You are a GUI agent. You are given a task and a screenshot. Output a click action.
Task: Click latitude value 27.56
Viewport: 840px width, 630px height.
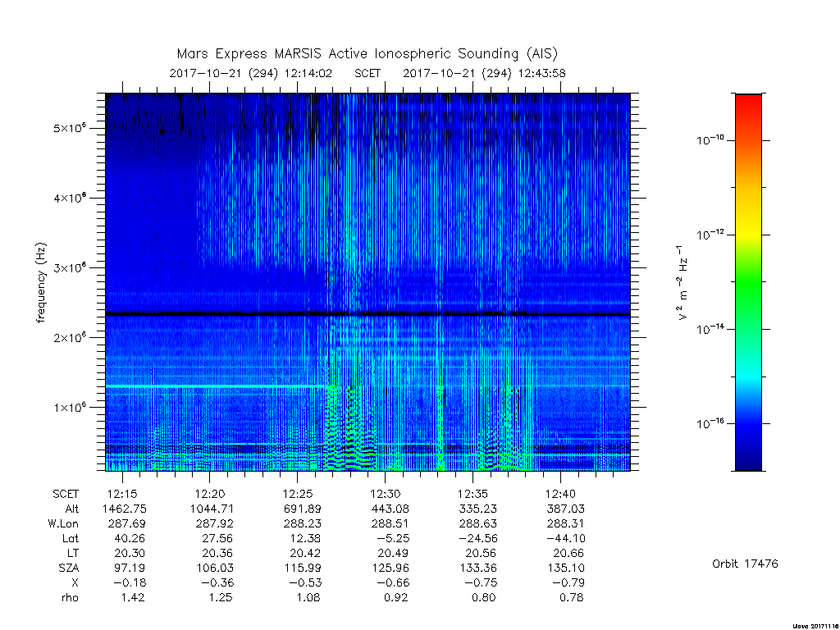217,538
